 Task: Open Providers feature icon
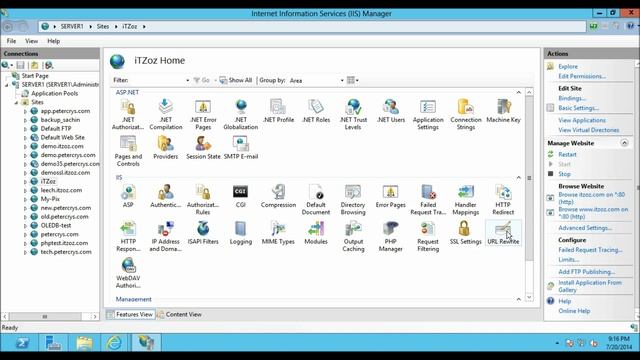tap(165, 148)
